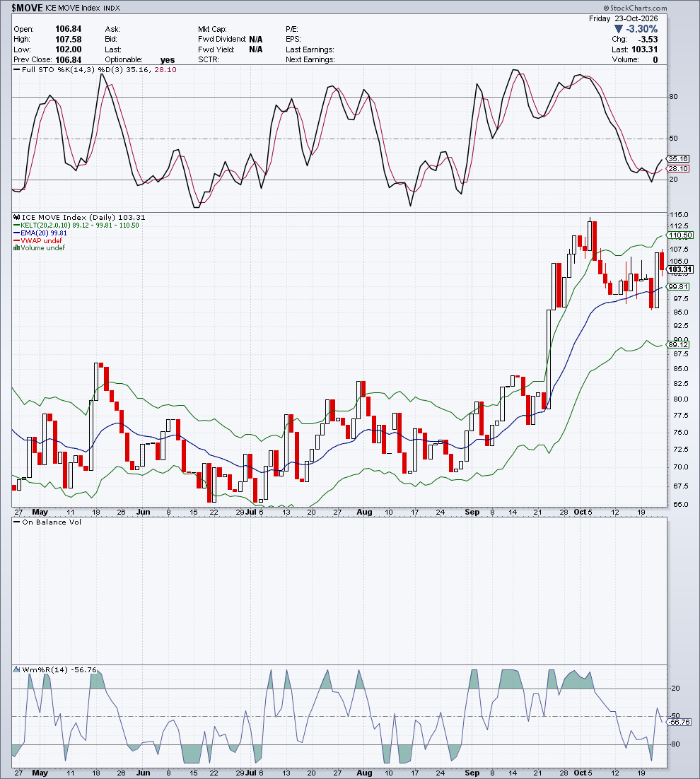700x779 pixels.
Task: Click the $MOVE ticker symbol in the header
Action: (27, 8)
